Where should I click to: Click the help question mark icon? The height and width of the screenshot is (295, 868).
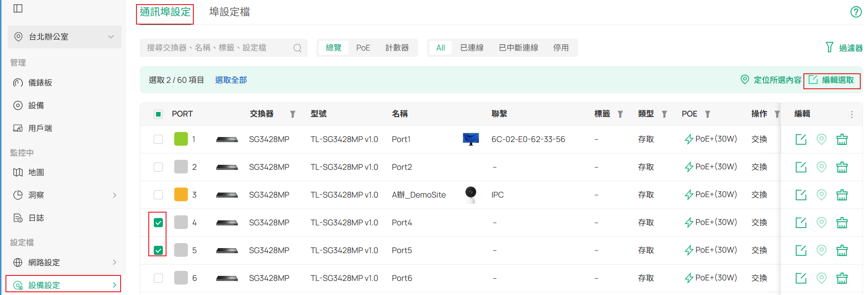click(856, 12)
